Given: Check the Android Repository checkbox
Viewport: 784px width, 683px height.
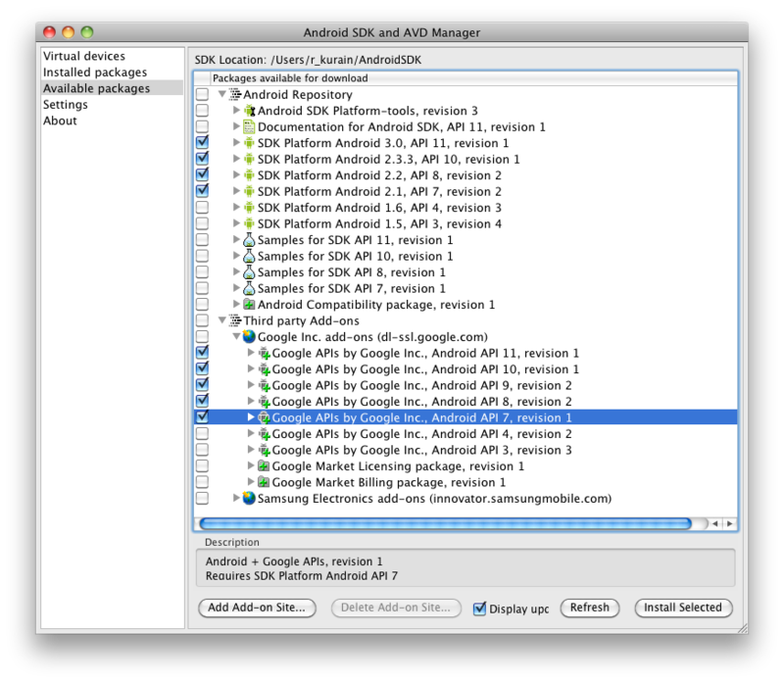Looking at the screenshot, I should [203, 94].
